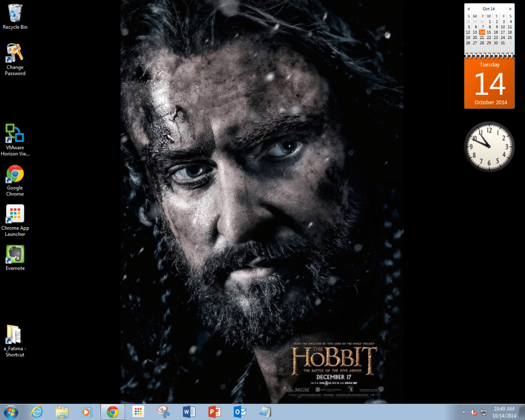525x420 pixels.
Task: Launch Windows Media Player from the taskbar
Action: pyautogui.click(x=87, y=411)
